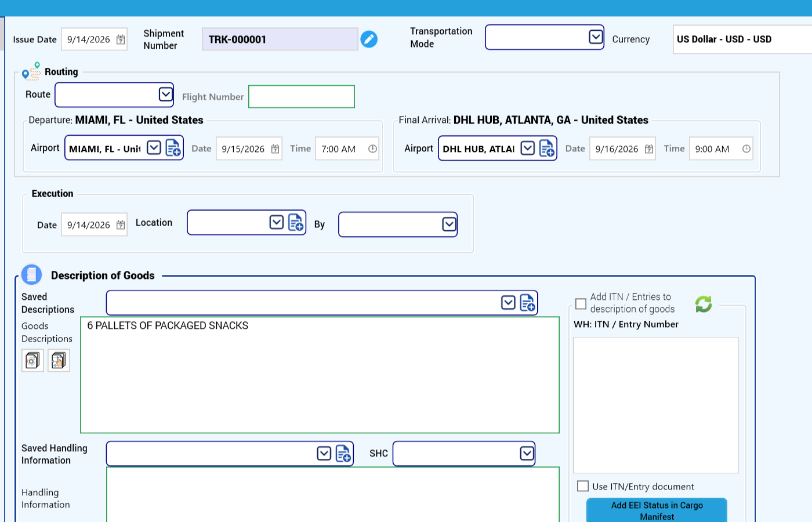Add new departure airport entry

173,148
